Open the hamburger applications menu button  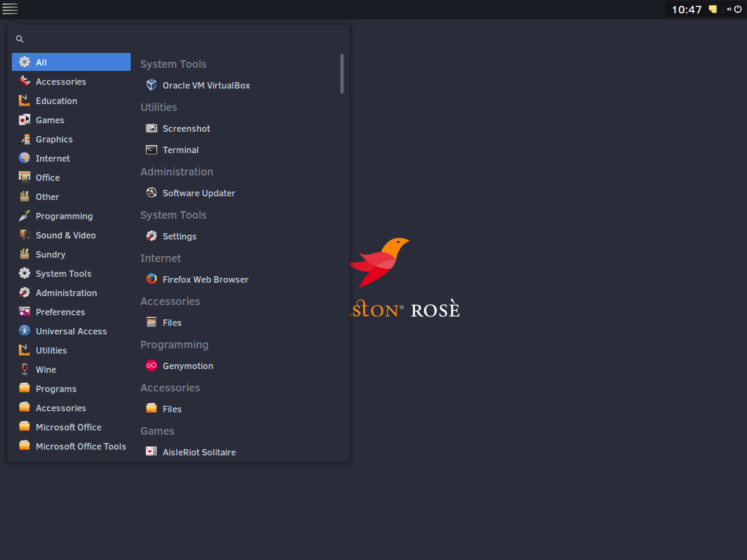(10, 9)
